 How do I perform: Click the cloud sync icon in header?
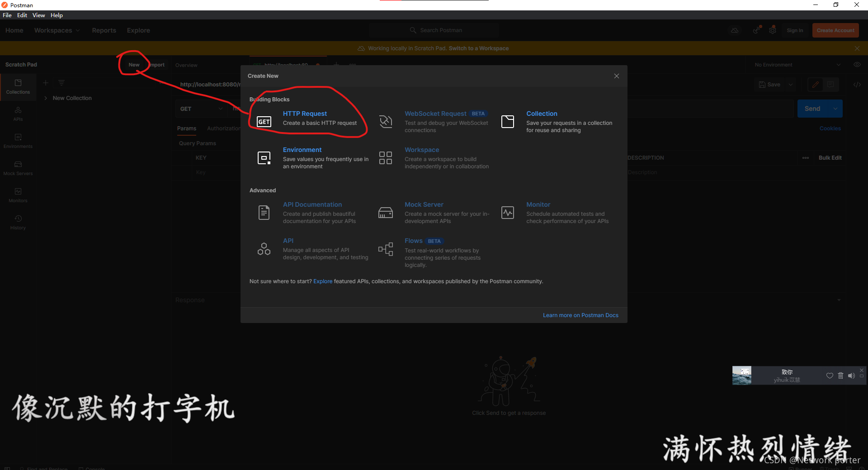(735, 30)
